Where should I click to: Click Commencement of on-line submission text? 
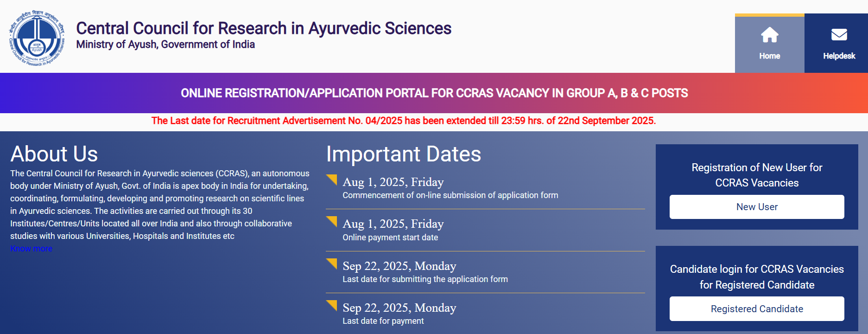(x=450, y=195)
